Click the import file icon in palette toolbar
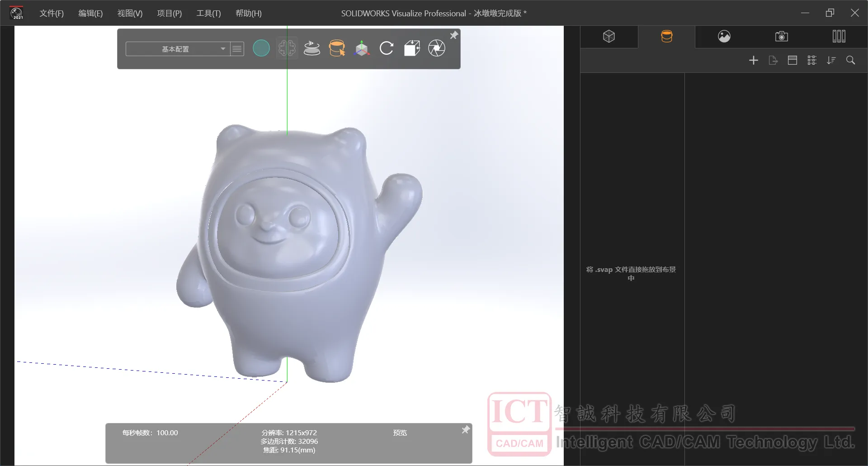The image size is (868, 466). click(x=773, y=60)
